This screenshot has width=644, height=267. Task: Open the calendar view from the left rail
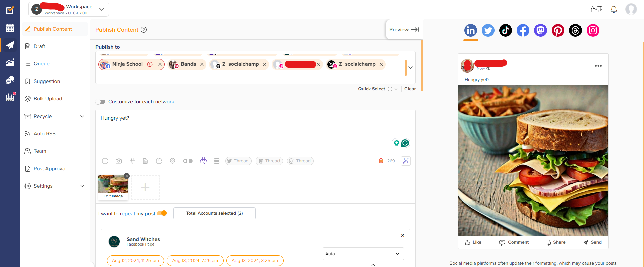click(10, 28)
